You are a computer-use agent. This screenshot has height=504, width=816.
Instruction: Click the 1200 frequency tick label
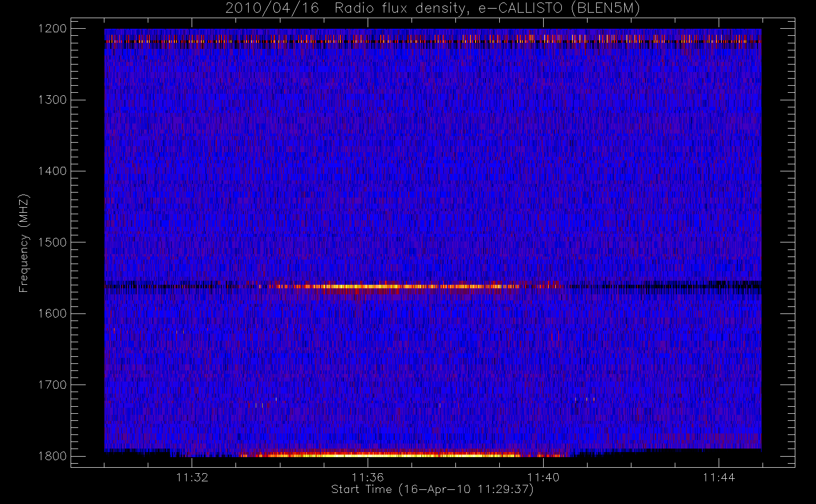52,28
